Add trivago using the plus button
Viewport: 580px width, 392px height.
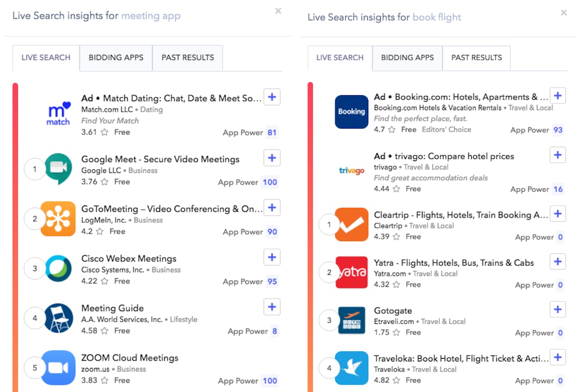click(558, 155)
